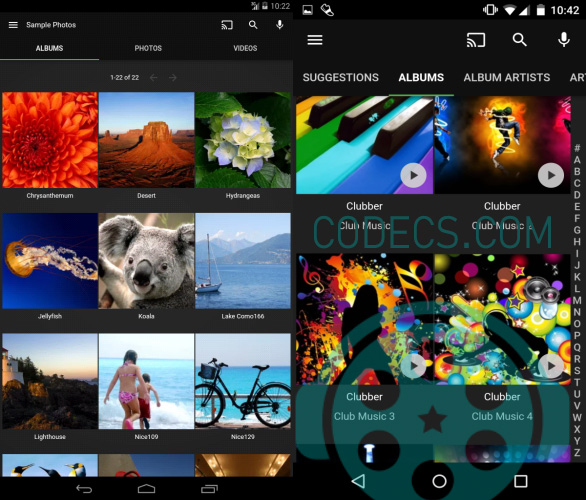Tap home button on left phone navigation bar
Screen dimensions: 586x500
click(x=146, y=489)
